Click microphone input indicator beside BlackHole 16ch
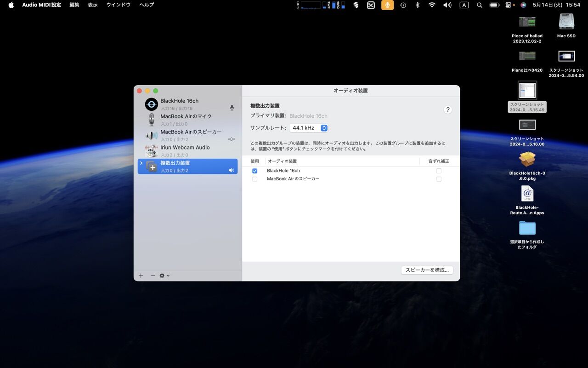This screenshot has height=368, width=588. [x=232, y=108]
